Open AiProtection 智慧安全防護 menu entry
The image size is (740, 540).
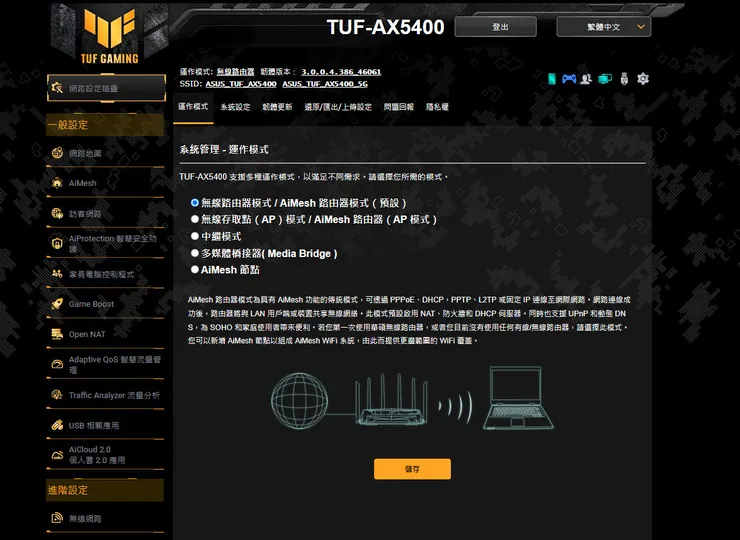pos(105,244)
